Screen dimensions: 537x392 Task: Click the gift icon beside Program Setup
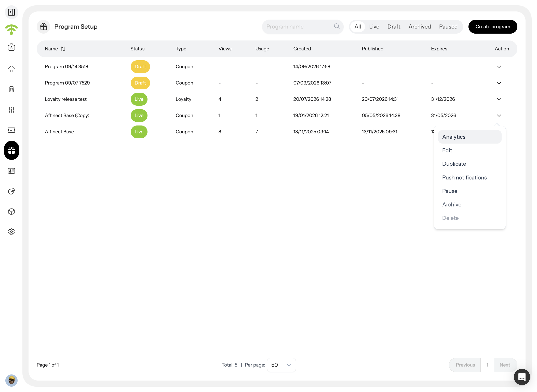click(44, 27)
